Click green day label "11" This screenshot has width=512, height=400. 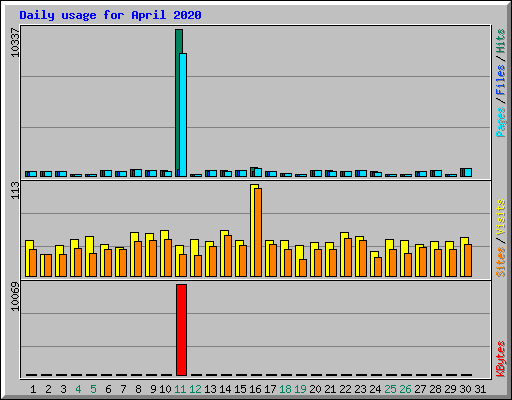[180, 389]
